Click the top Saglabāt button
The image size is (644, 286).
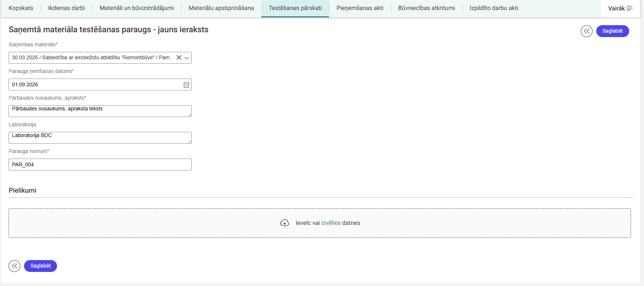tap(613, 31)
